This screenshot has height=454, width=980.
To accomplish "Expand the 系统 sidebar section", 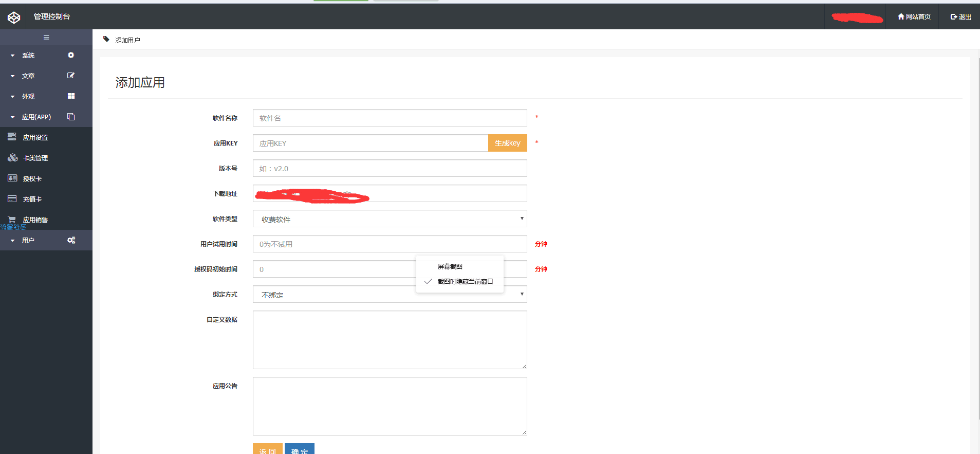I will click(46, 55).
